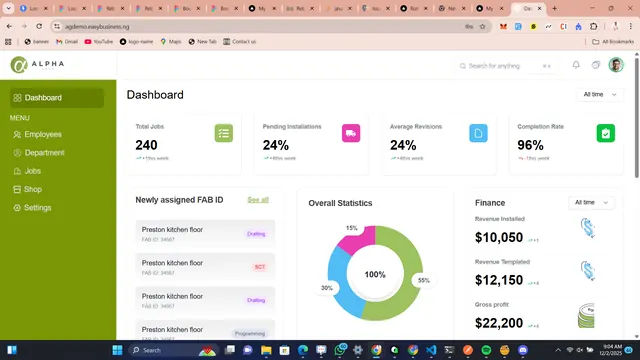Viewport: 640px width, 360px height.
Task: Open the messages icon beside the bell
Action: tap(596, 65)
